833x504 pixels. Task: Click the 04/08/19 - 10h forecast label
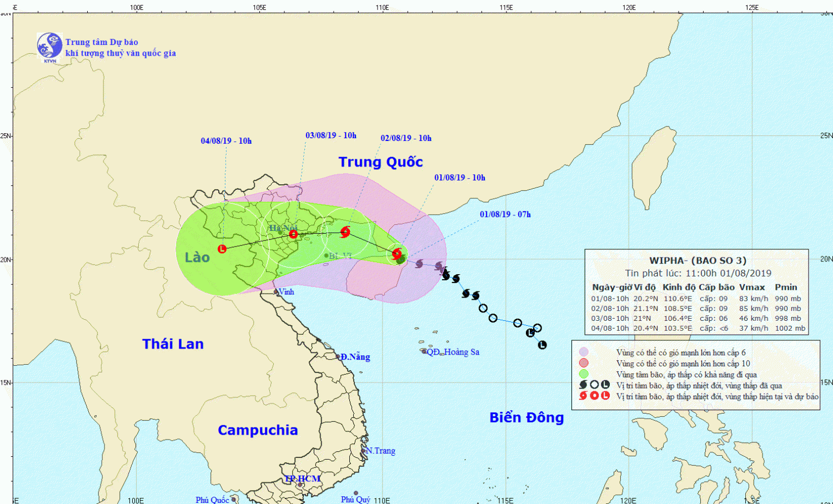(x=226, y=141)
